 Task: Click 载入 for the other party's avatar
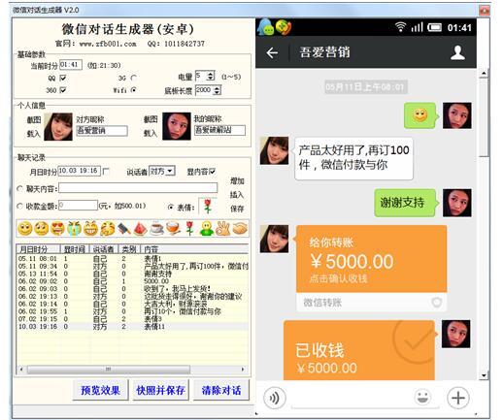(x=34, y=134)
